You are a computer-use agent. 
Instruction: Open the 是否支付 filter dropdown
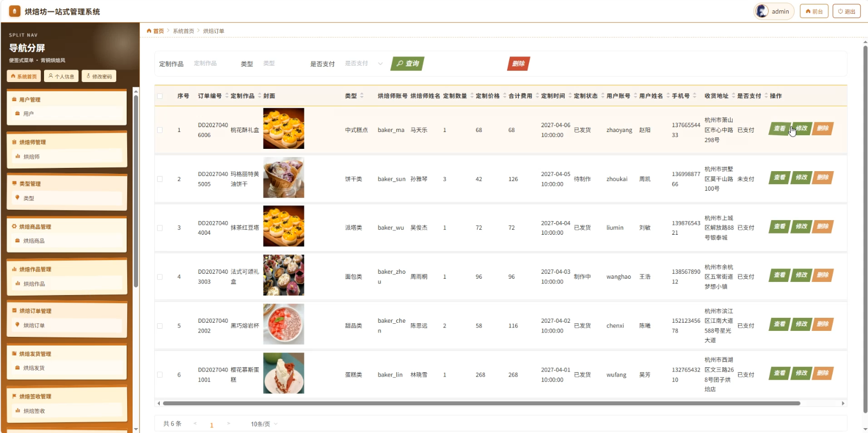click(364, 64)
